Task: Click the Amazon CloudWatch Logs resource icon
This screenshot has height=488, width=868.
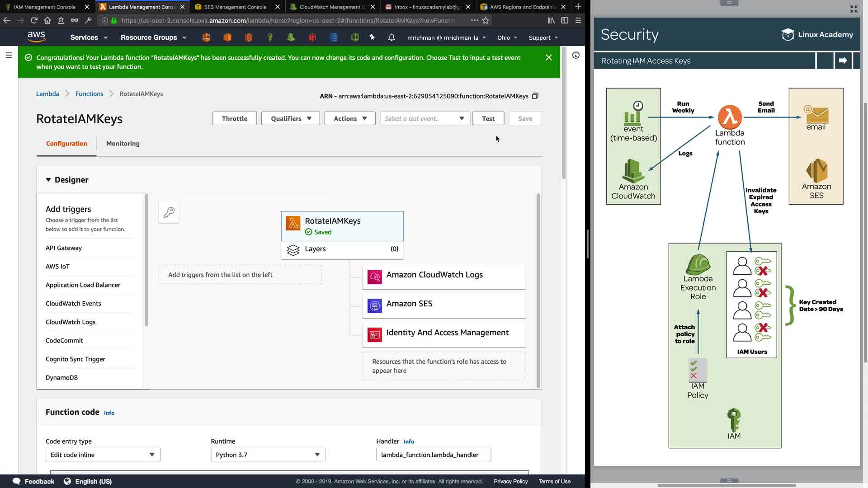Action: (x=374, y=277)
